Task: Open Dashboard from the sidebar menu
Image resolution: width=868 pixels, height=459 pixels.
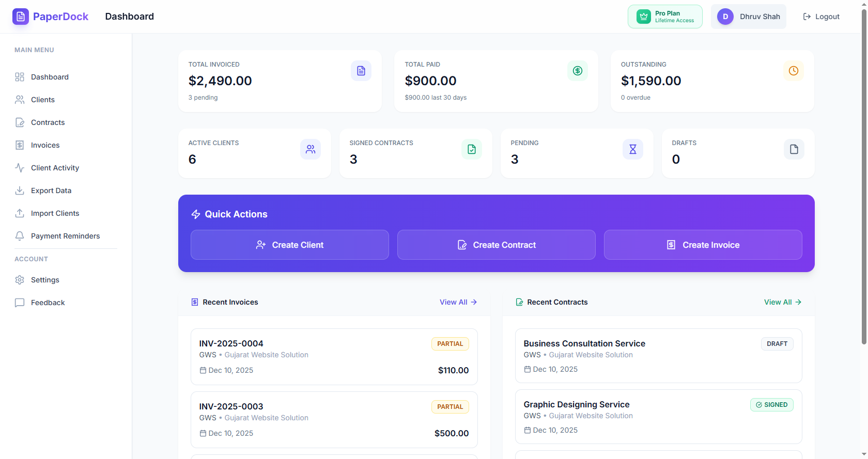Action: (x=66, y=77)
